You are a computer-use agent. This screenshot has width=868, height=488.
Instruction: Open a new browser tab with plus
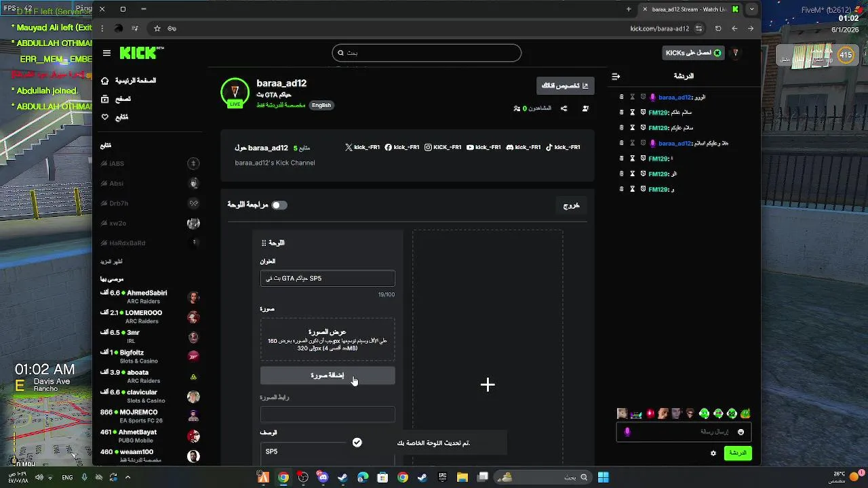click(x=629, y=9)
